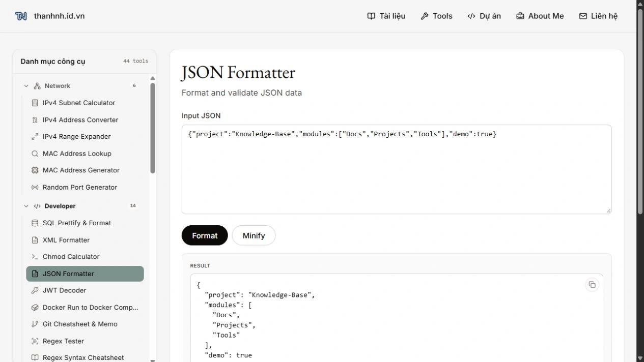Click the Input JSON resize handle
Screen dimensions: 644x362
(608, 210)
